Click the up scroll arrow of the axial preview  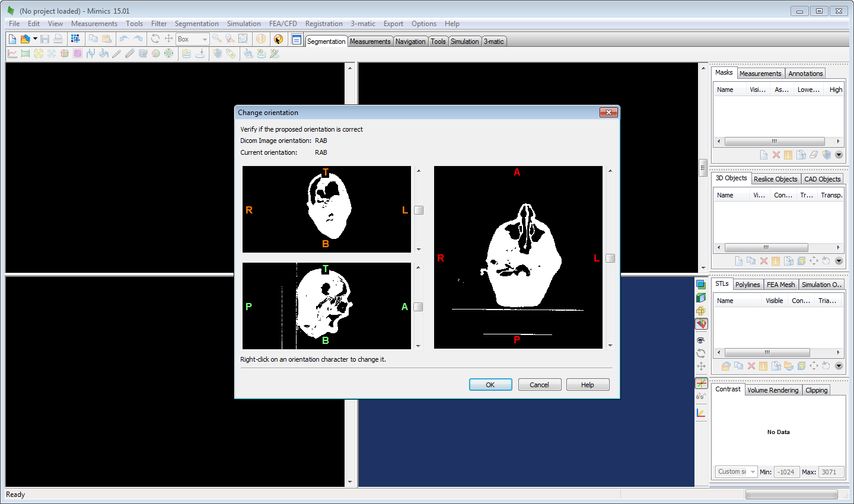[x=610, y=171]
